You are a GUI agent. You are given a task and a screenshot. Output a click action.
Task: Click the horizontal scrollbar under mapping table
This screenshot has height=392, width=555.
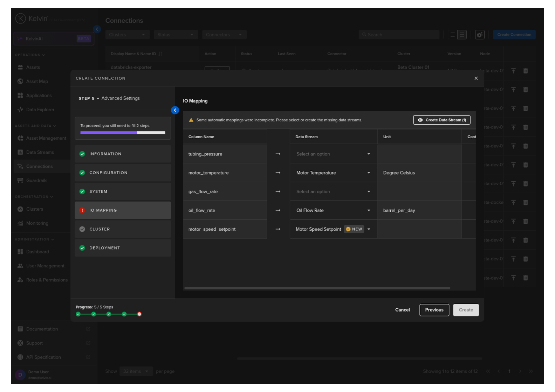317,288
